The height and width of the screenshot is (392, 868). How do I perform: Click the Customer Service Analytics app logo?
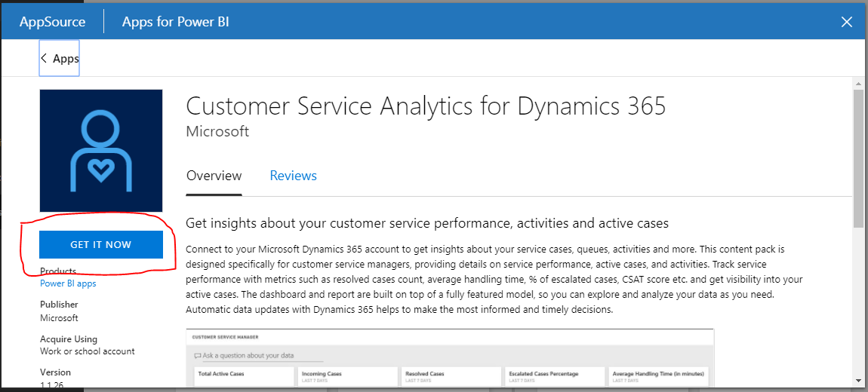(x=101, y=151)
